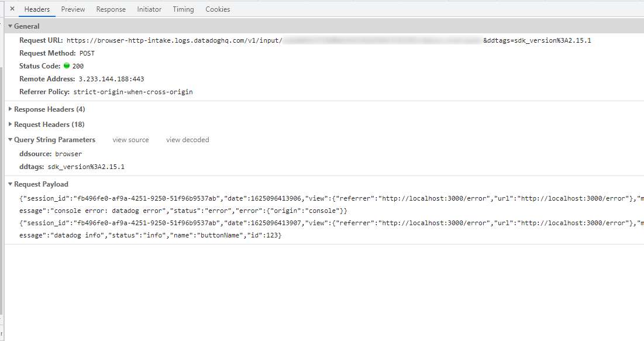
Task: Click the ddtags parameter name
Action: [x=32, y=166]
